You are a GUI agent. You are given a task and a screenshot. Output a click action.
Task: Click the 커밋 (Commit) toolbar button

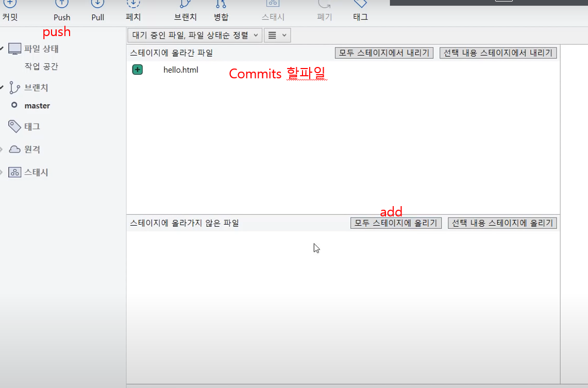tap(10, 10)
